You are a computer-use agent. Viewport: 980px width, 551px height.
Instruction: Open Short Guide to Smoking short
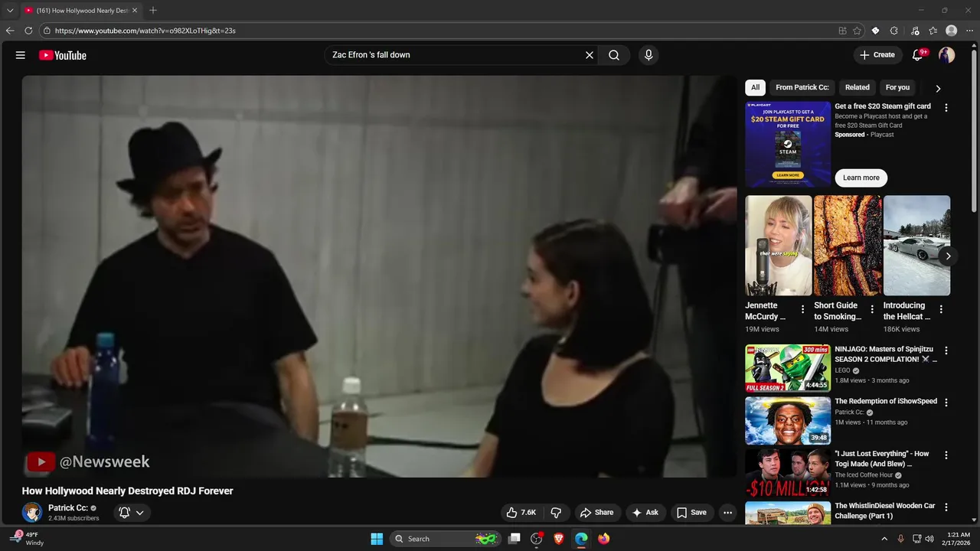pyautogui.click(x=848, y=246)
